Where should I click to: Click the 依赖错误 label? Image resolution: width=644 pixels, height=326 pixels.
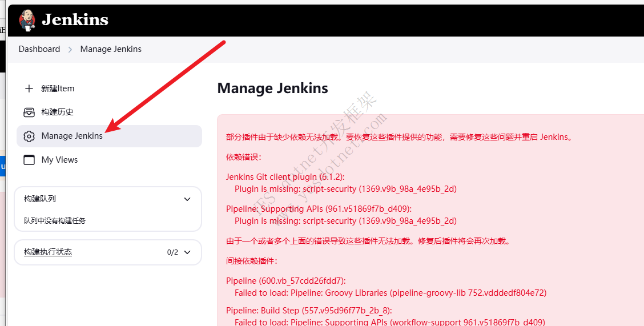pos(244,157)
